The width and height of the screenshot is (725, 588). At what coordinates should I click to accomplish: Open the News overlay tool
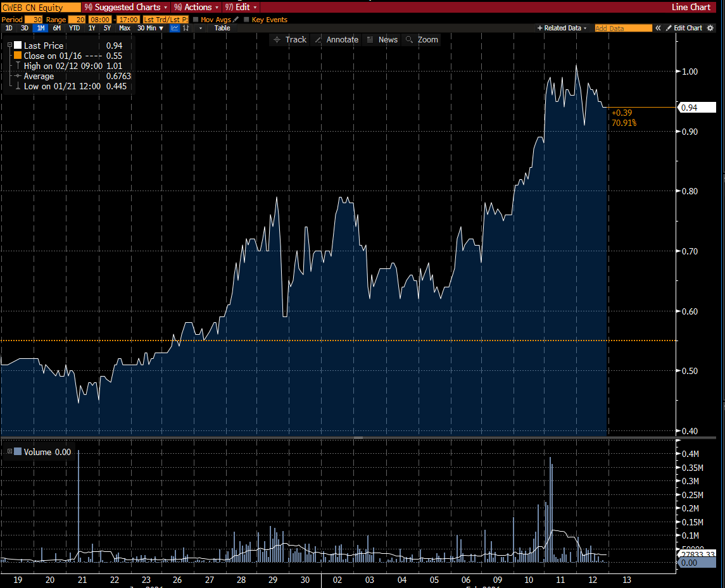(382, 40)
